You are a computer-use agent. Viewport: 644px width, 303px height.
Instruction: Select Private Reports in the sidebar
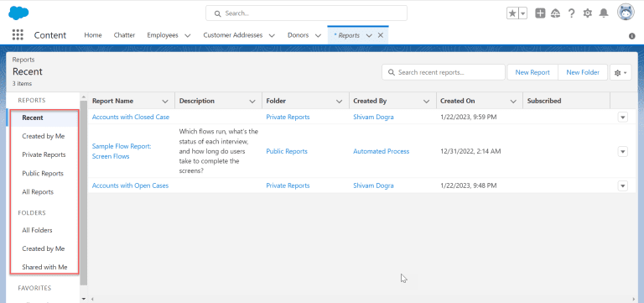[x=44, y=154]
